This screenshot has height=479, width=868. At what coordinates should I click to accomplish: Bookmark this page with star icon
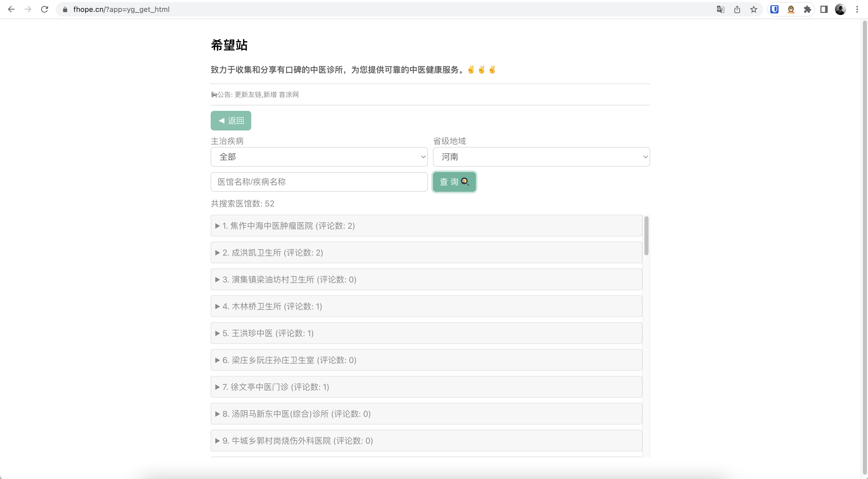pyautogui.click(x=754, y=10)
